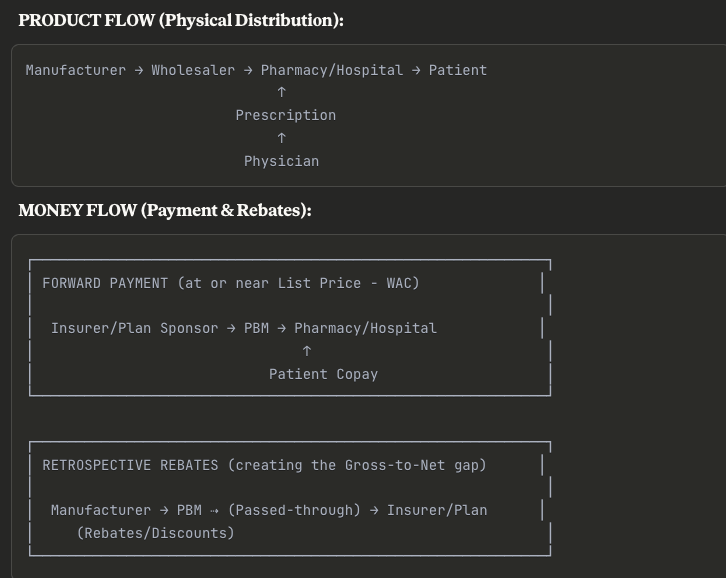Click the FORWARD PAYMENT title line
This screenshot has height=578, width=726.
pos(231,283)
